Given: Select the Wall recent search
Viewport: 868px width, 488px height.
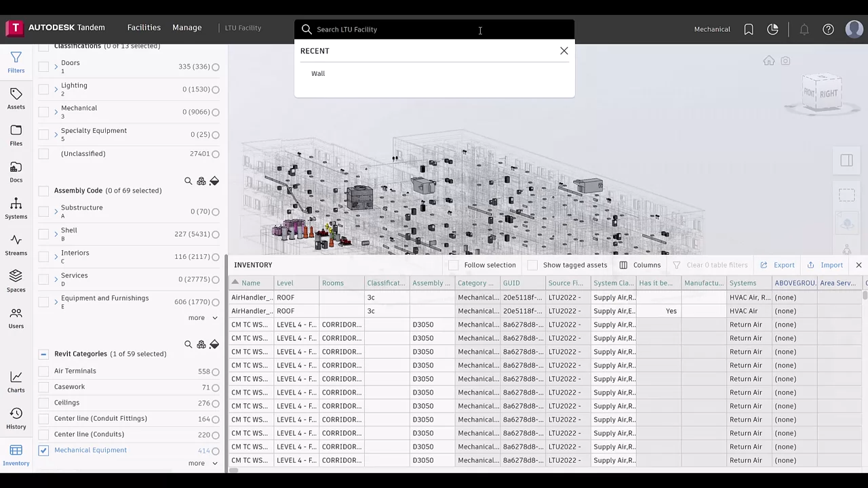Looking at the screenshot, I should click(x=318, y=73).
